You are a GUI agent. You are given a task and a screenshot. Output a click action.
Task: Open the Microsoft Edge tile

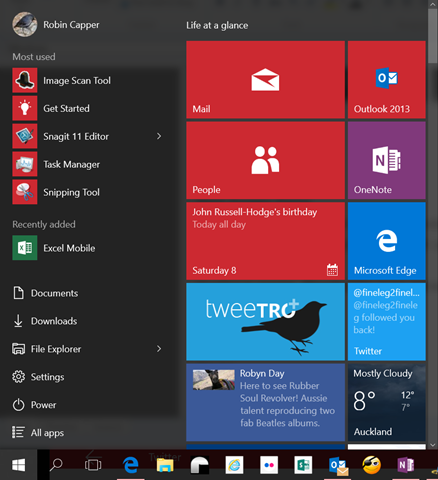click(387, 241)
